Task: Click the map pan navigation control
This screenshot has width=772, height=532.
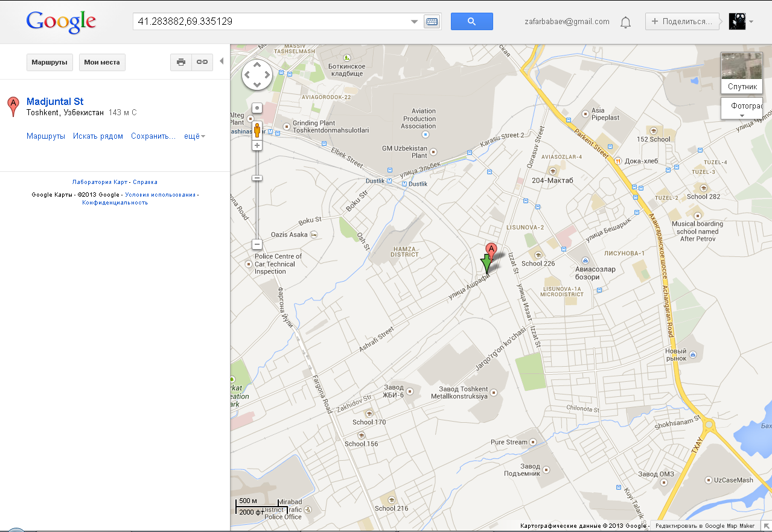Action: point(257,75)
